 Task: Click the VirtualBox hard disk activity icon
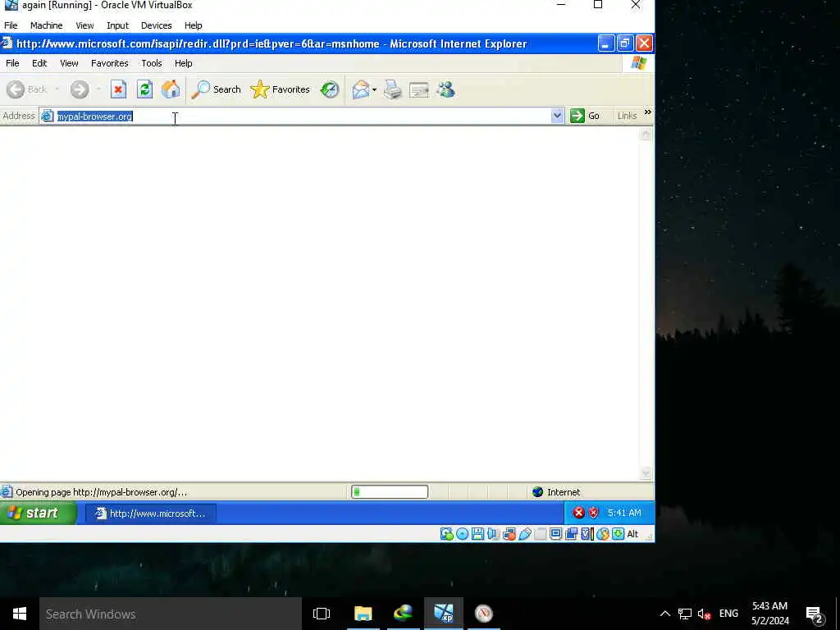coord(446,533)
